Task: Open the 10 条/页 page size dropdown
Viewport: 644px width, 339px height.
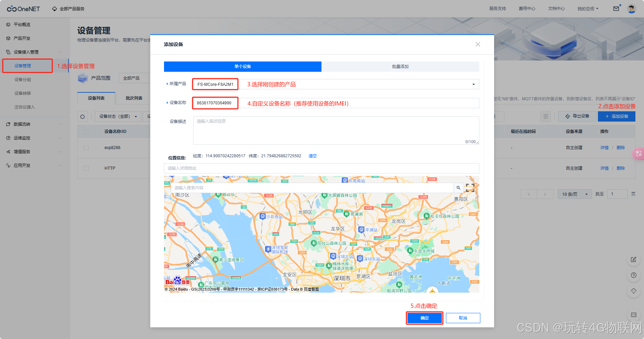Action: click(575, 194)
